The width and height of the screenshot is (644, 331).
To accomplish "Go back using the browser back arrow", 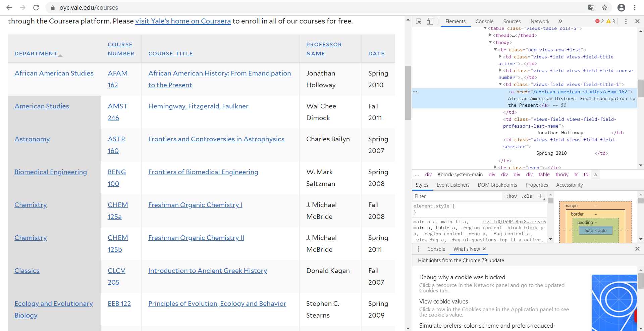I will tap(9, 7).
